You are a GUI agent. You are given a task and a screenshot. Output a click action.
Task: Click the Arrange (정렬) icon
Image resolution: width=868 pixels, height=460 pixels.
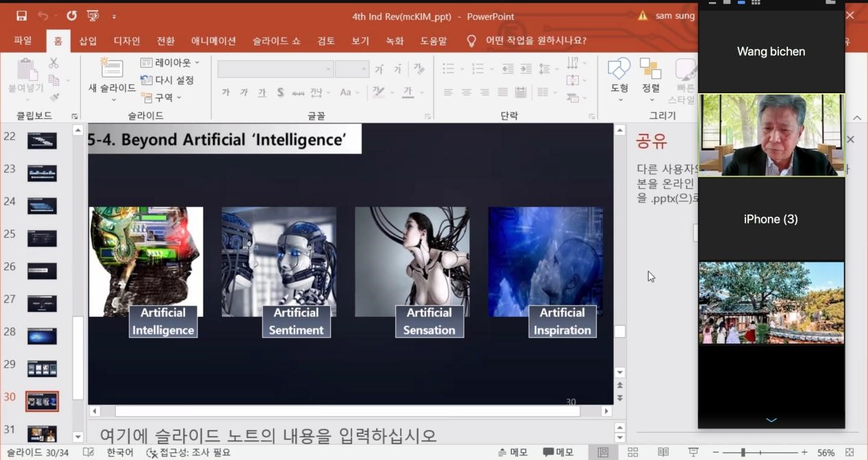pos(650,69)
